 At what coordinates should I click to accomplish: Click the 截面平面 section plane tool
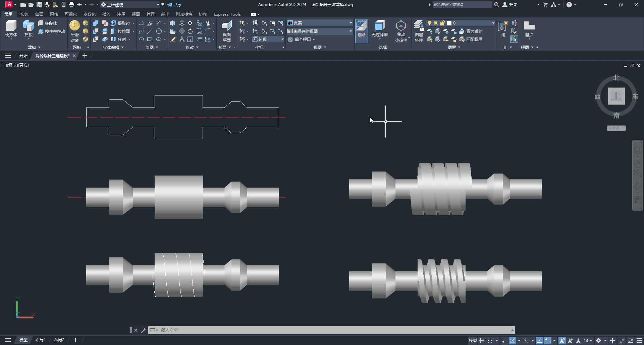227,31
